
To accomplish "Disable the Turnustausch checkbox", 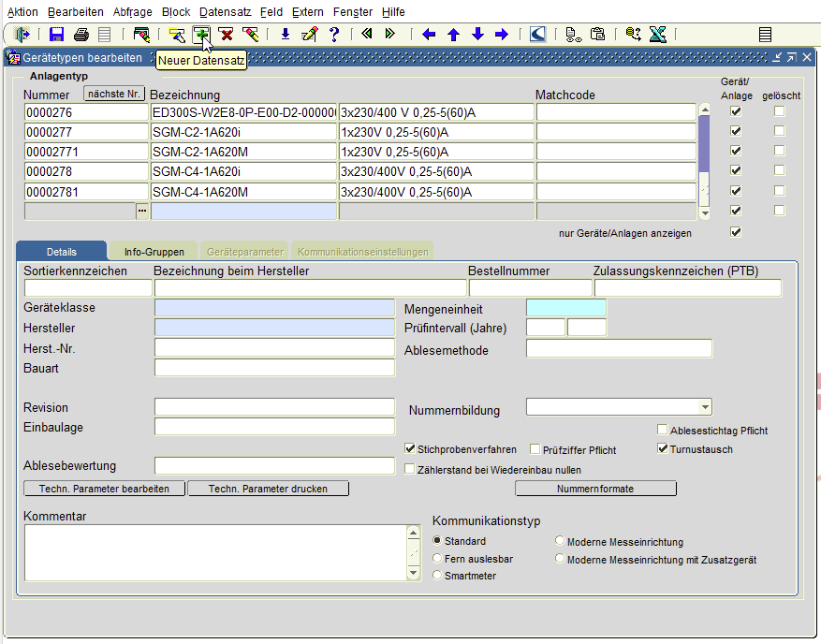I will coord(663,449).
